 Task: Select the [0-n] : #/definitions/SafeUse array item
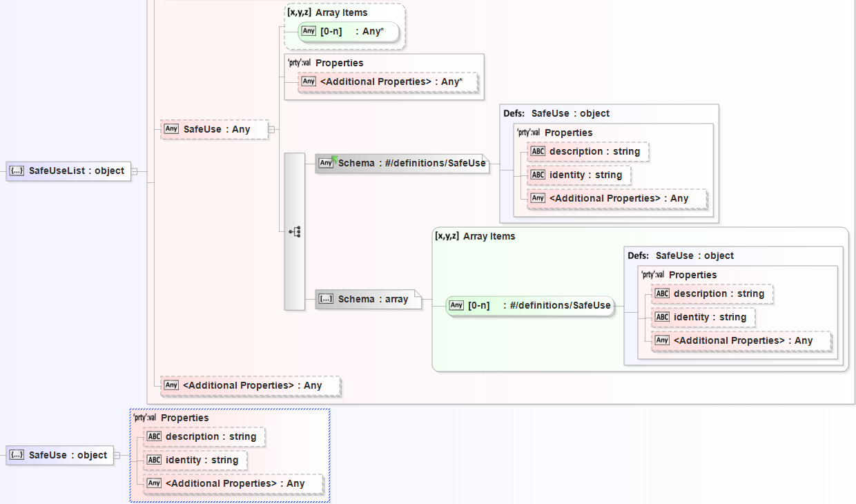tap(538, 305)
